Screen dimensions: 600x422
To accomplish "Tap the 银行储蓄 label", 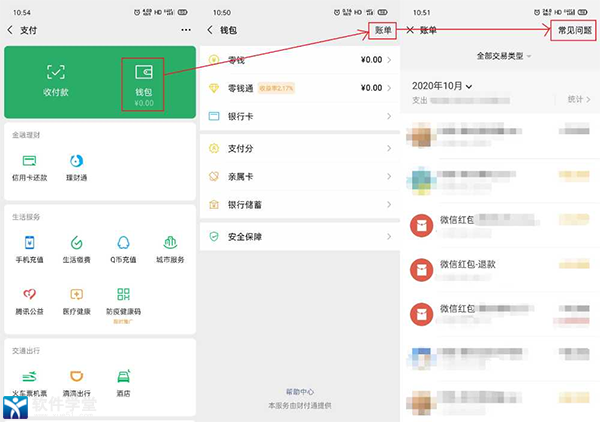I will point(245,205).
